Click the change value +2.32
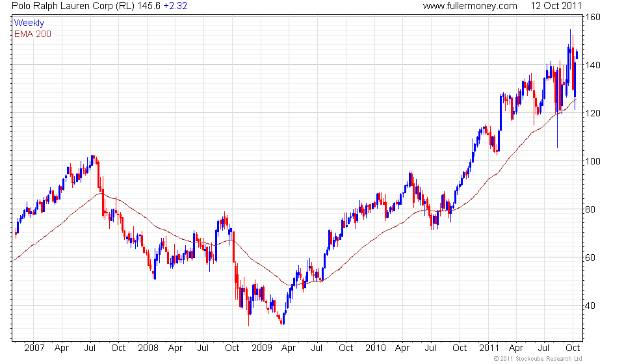This screenshot has width=637, height=364. click(175, 6)
